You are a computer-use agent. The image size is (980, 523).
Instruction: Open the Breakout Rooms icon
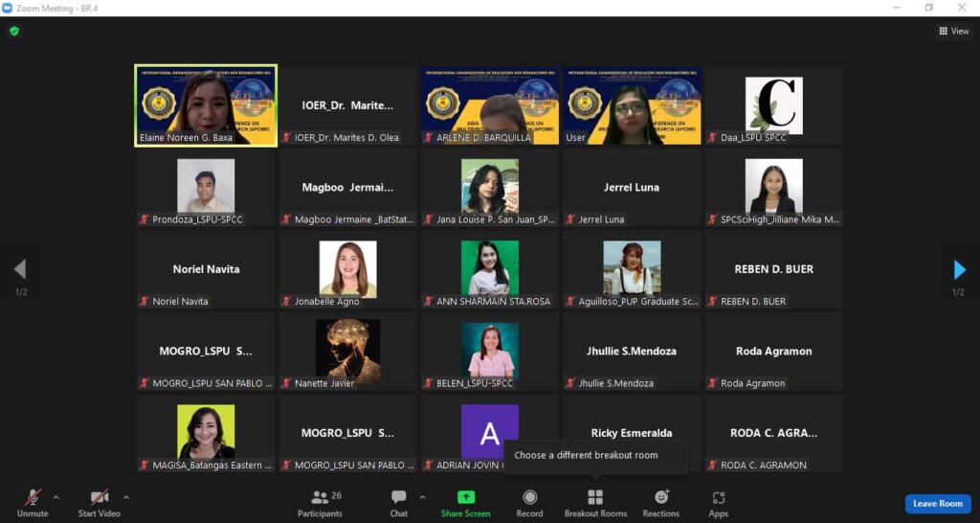tap(594, 497)
